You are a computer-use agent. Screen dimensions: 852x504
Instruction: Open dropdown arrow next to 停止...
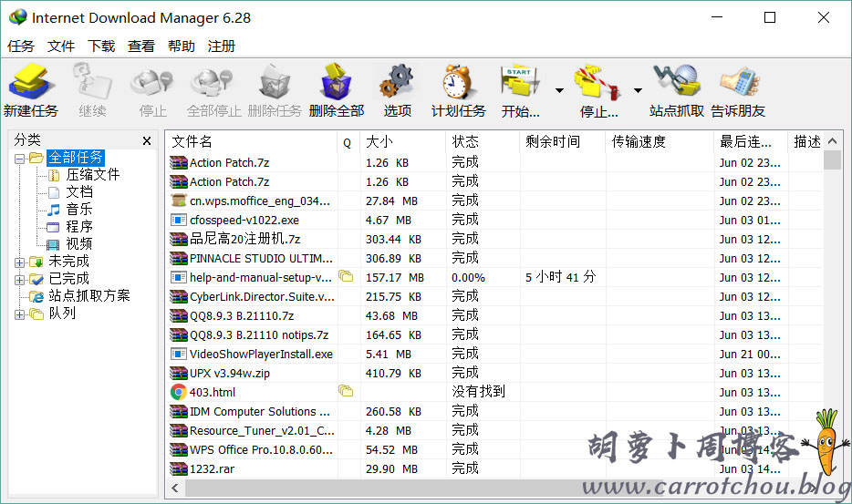638,91
